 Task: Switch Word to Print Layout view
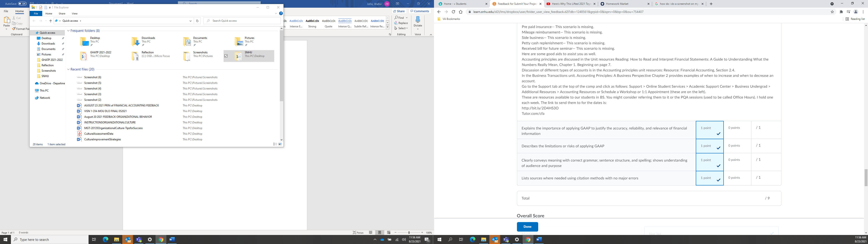(x=380, y=232)
